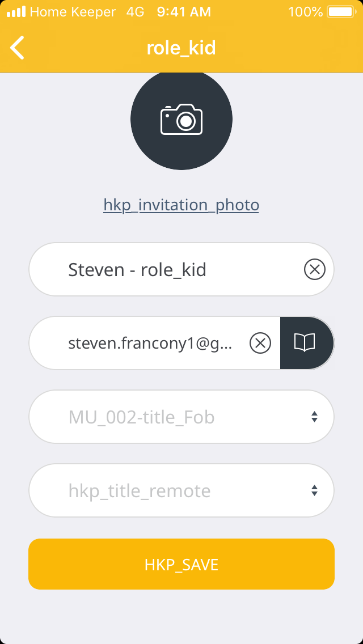Open the MU_002-title_Fob dropdown
The width and height of the screenshot is (363, 644).
(170, 417)
